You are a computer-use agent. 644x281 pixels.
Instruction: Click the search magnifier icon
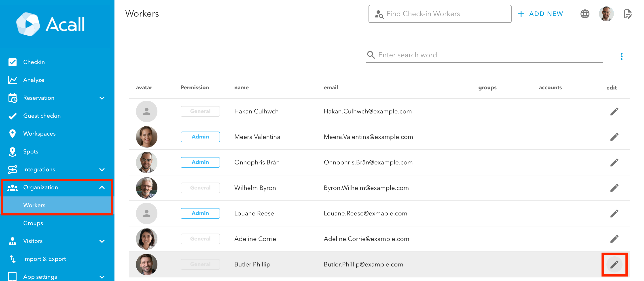371,55
